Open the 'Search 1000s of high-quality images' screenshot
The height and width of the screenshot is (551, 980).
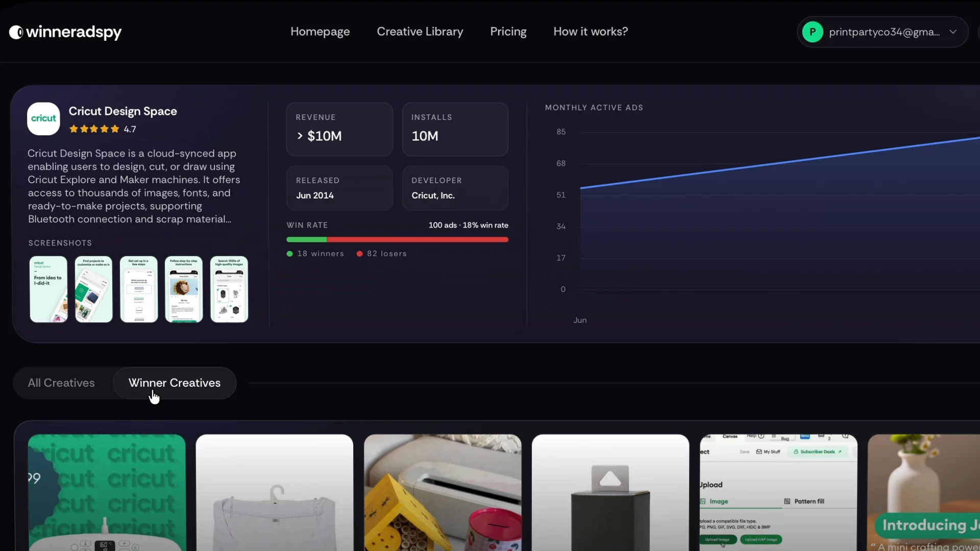coord(229,289)
